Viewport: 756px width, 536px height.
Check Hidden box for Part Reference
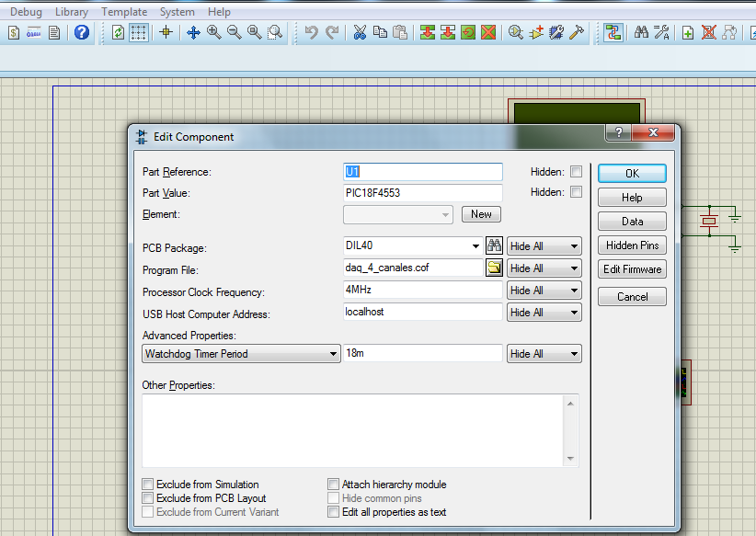(x=576, y=172)
